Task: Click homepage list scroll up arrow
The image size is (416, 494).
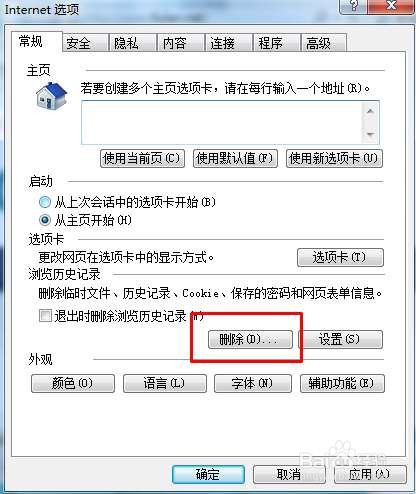Action: pos(370,111)
